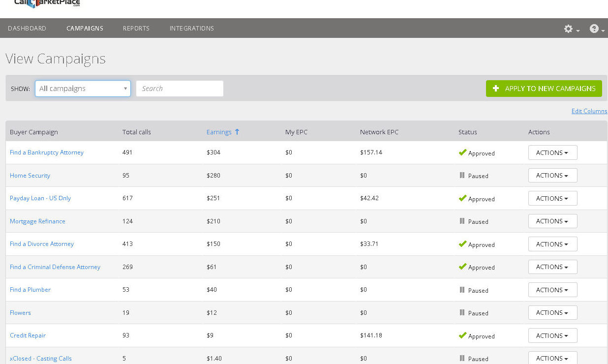Image resolution: width=608 pixels, height=364 pixels.
Task: Open the Reports menu item
Action: 136,29
